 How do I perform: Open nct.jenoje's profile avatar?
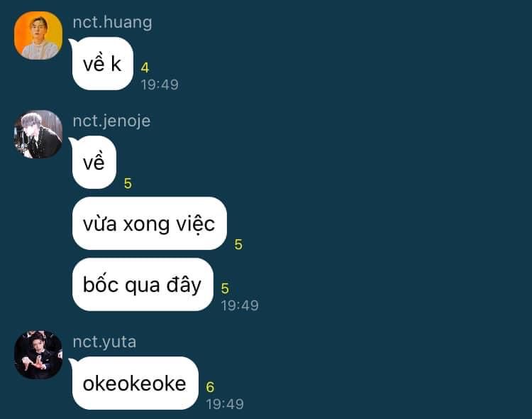[38, 134]
